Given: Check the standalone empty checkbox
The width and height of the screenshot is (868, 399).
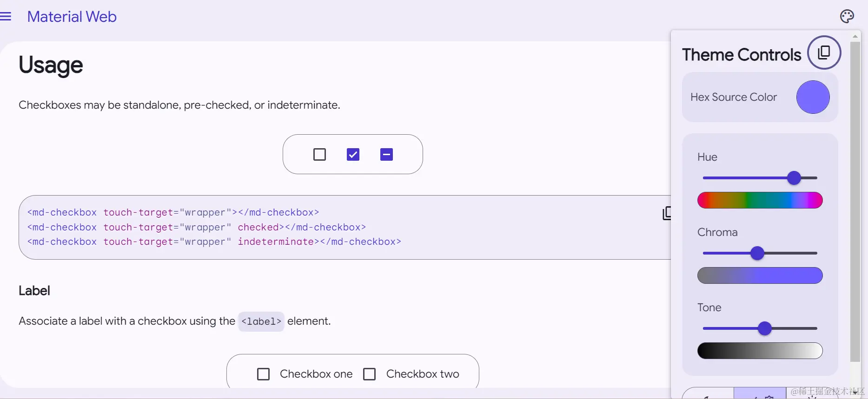Looking at the screenshot, I should tap(319, 154).
